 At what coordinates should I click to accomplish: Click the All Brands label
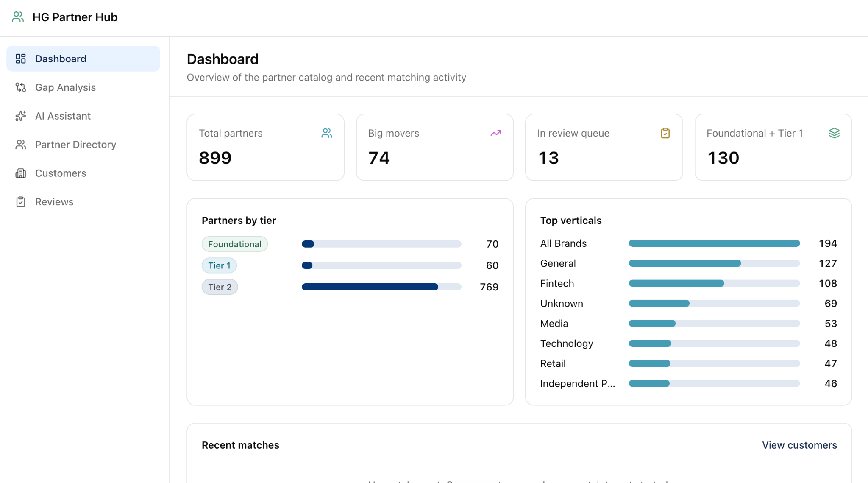pos(563,243)
